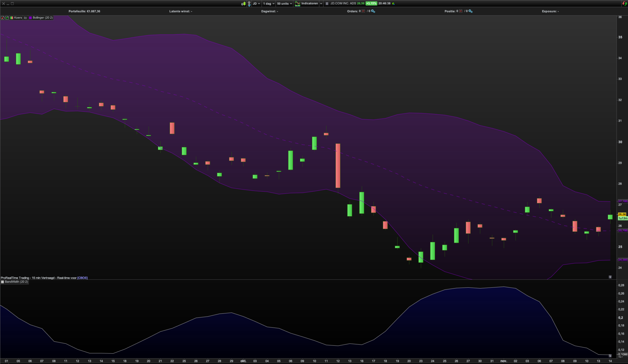Cancel orders with red X next to Orders
Image resolution: width=628 pixels, height=364 pixels.
[x=363, y=11]
